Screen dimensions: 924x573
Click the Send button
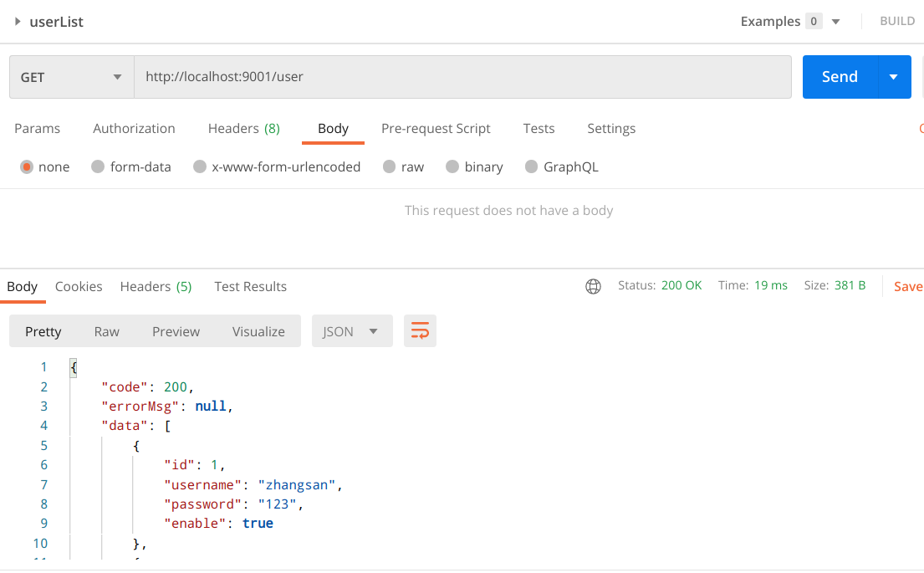(840, 77)
